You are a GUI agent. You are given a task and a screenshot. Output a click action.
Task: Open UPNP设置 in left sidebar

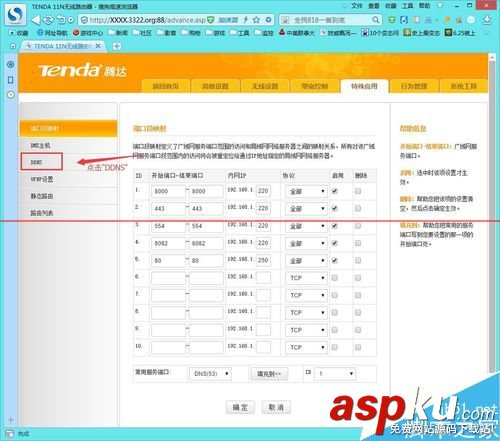(42, 179)
